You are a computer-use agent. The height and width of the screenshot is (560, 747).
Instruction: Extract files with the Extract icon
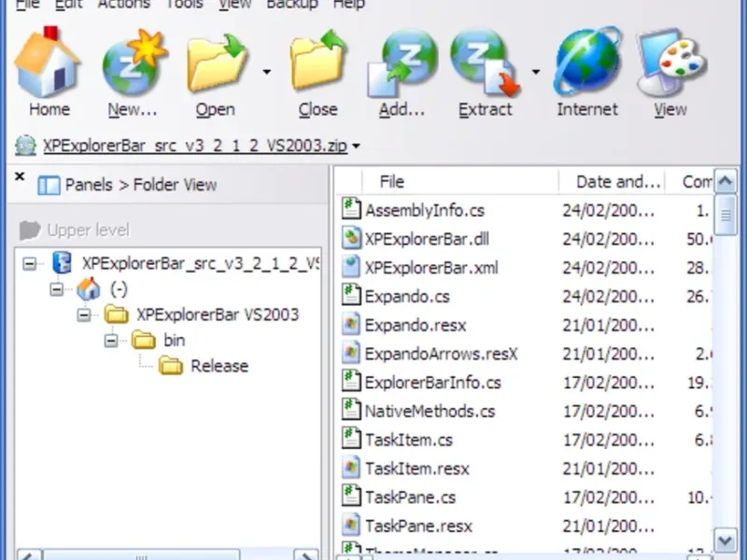[x=486, y=63]
